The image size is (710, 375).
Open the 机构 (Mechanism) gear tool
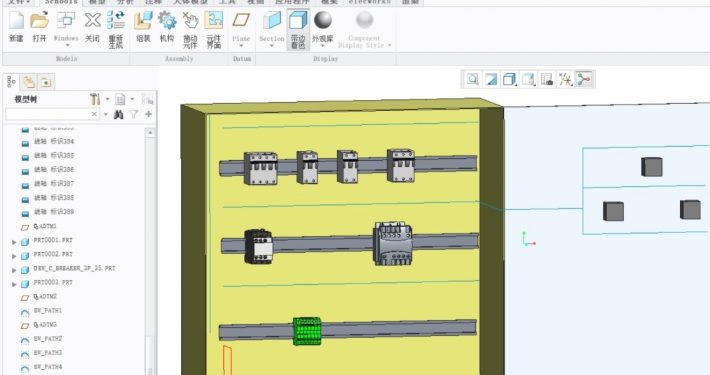tap(167, 27)
